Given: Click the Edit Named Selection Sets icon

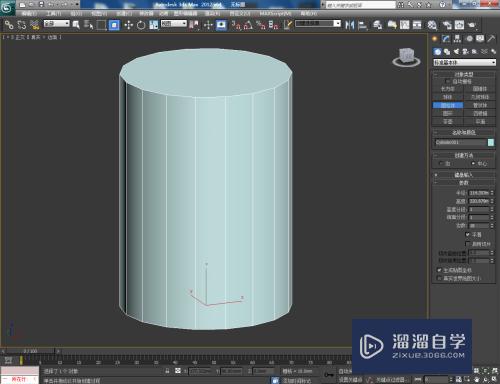Looking at the screenshot, I should pyautogui.click(x=288, y=25).
